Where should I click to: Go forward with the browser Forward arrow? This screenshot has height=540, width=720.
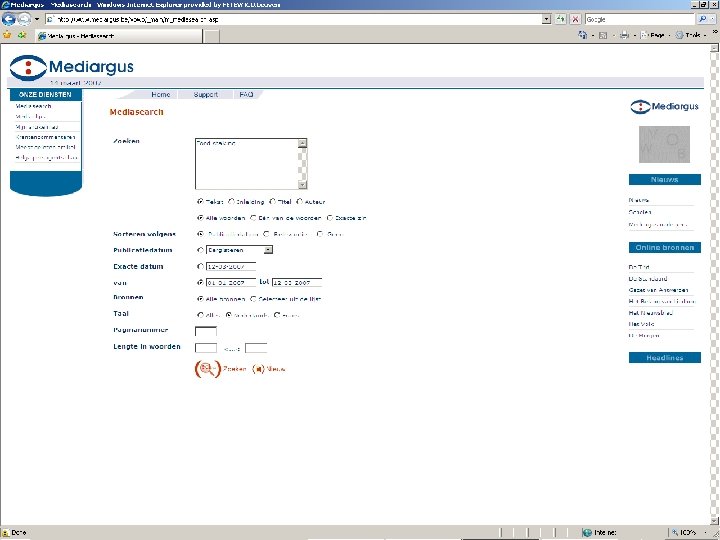(24, 19)
